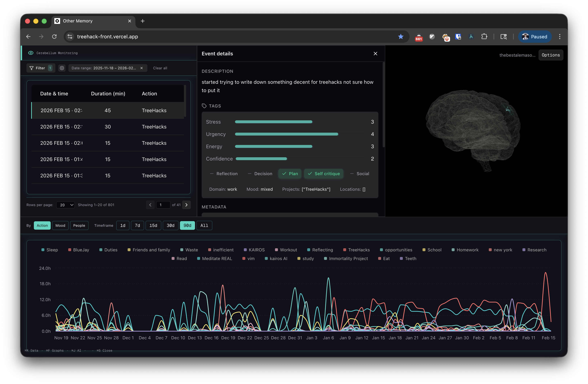Click the gear settings icon beside Filter
Screen dimensions: 588x384
pyautogui.click(x=62, y=68)
